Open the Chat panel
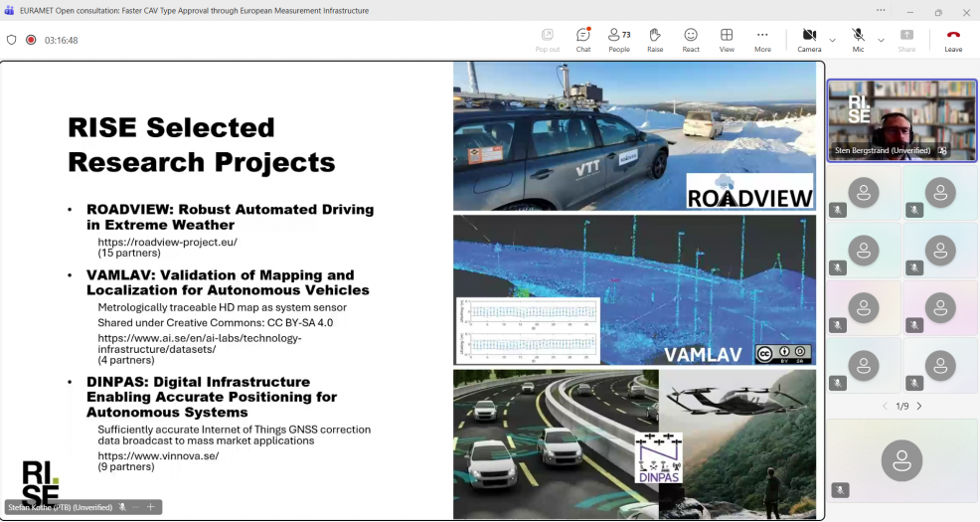This screenshot has width=980, height=522. pyautogui.click(x=583, y=40)
